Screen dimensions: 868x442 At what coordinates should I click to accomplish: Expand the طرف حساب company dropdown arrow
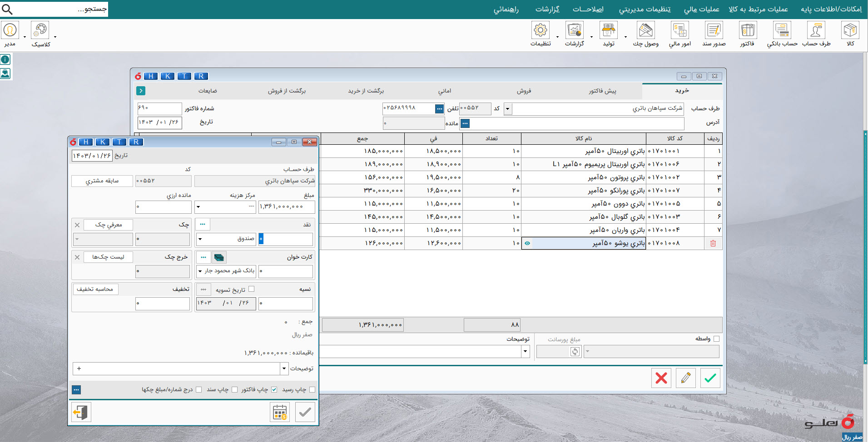point(508,109)
